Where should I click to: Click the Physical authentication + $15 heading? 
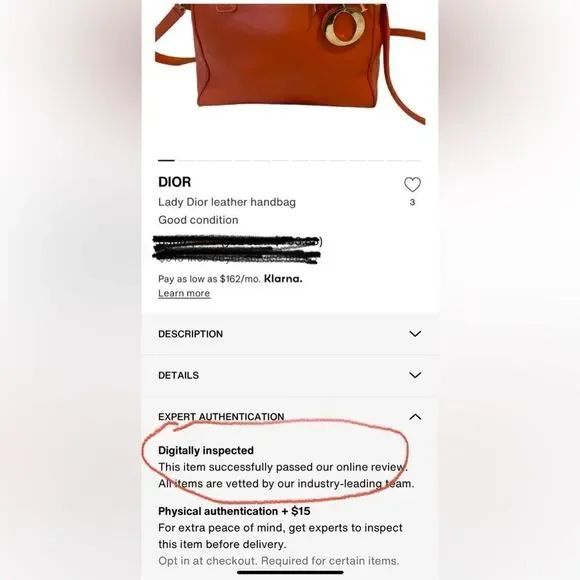[x=234, y=511]
